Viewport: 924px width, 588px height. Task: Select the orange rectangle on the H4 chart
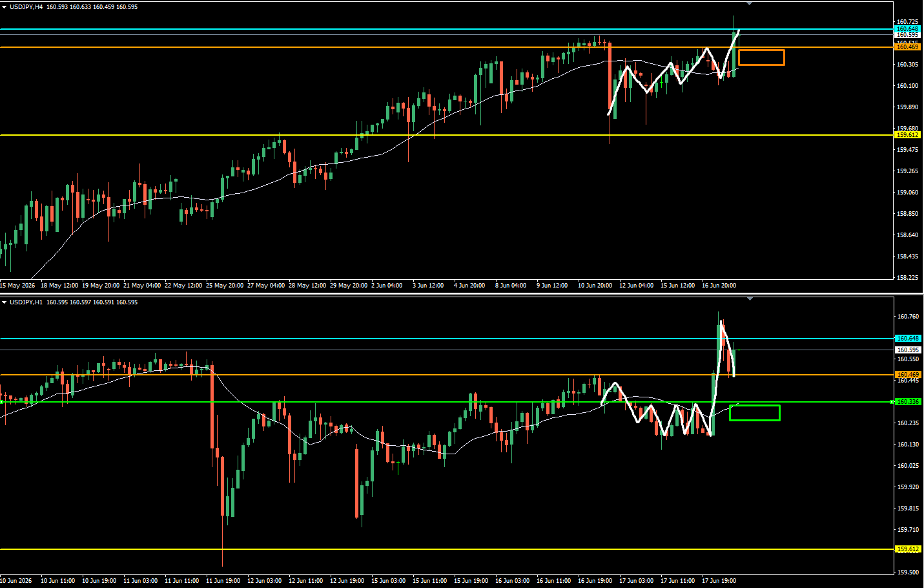[761, 58]
